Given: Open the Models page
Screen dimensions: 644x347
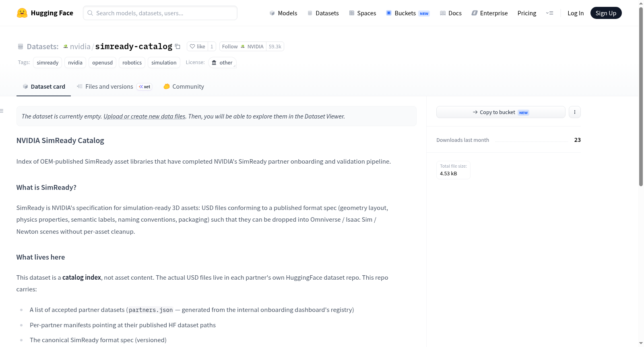Looking at the screenshot, I should [x=283, y=13].
